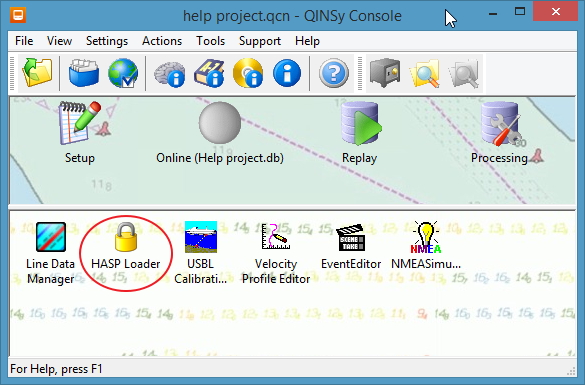
Task: Click the status bar resize grip
Action: tap(571, 371)
